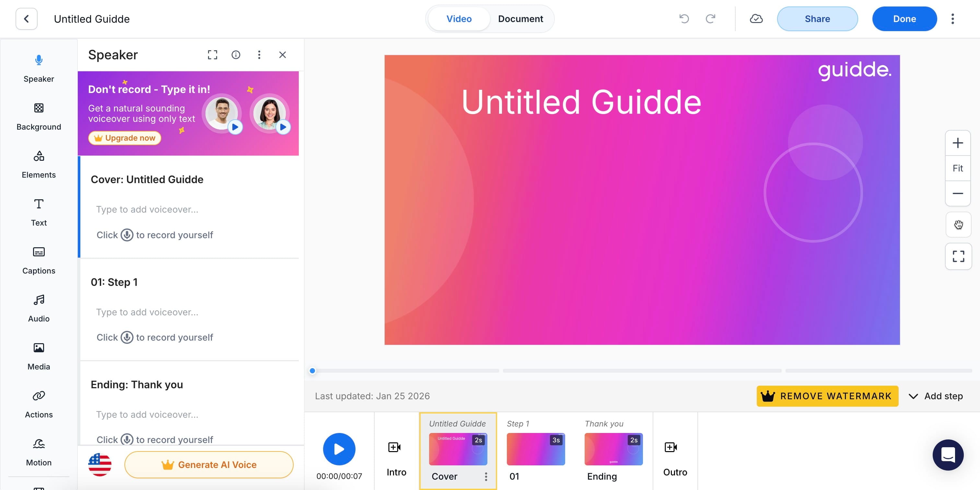Screen dimensions: 980x490
Task: Switch to the Document tab
Action: point(520,19)
